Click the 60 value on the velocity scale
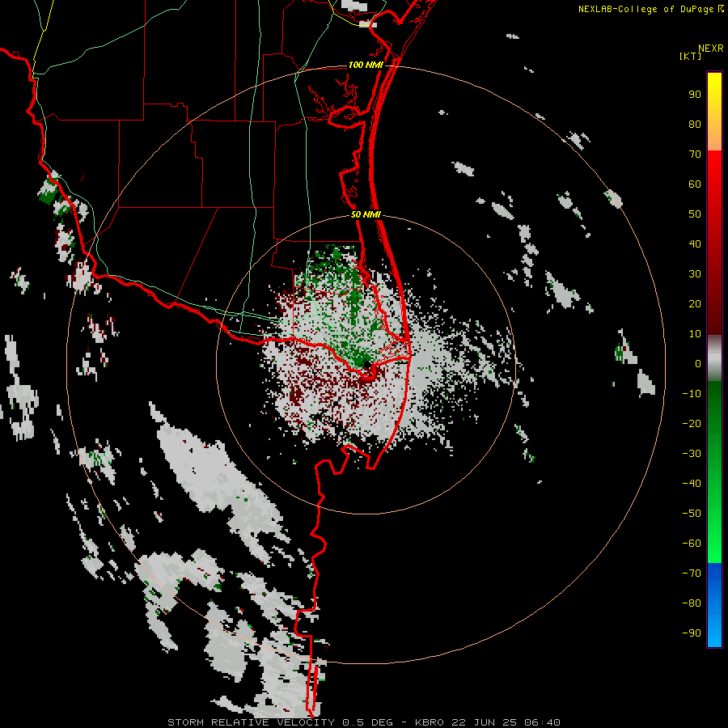The image size is (728, 728). point(695,184)
